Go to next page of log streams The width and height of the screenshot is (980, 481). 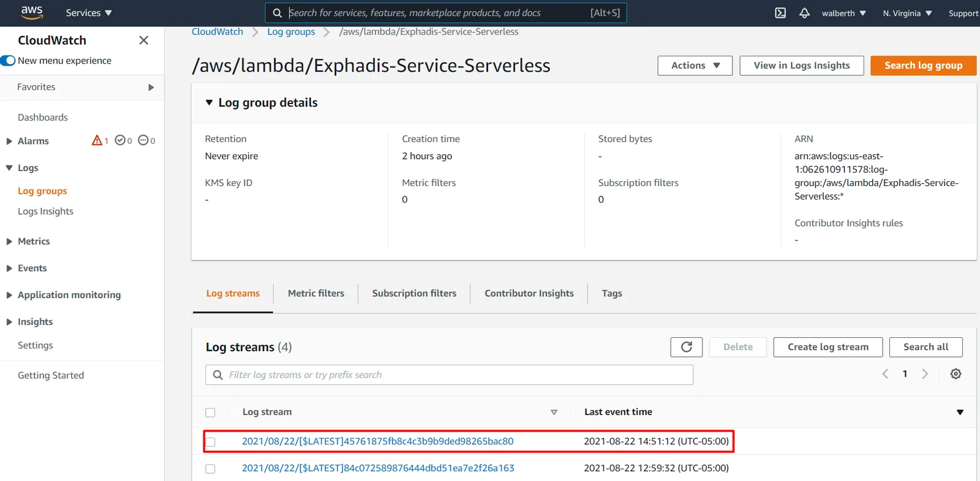tap(925, 374)
